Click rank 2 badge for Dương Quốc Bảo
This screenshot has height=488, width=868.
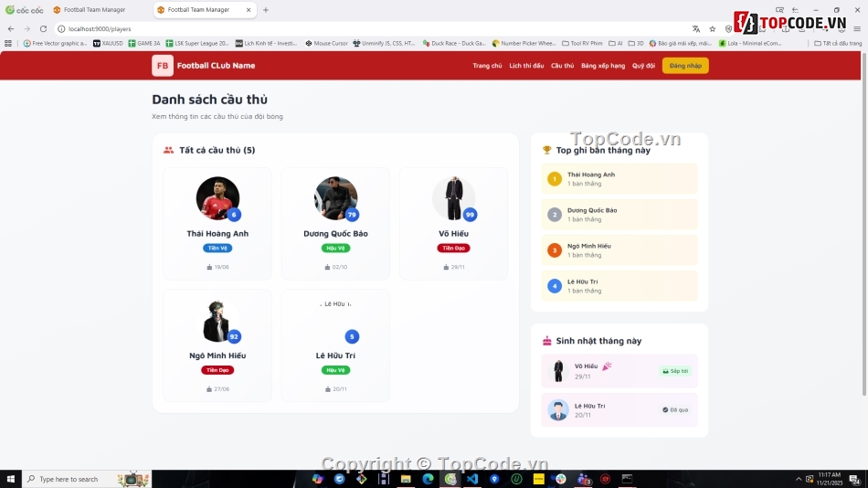point(554,215)
